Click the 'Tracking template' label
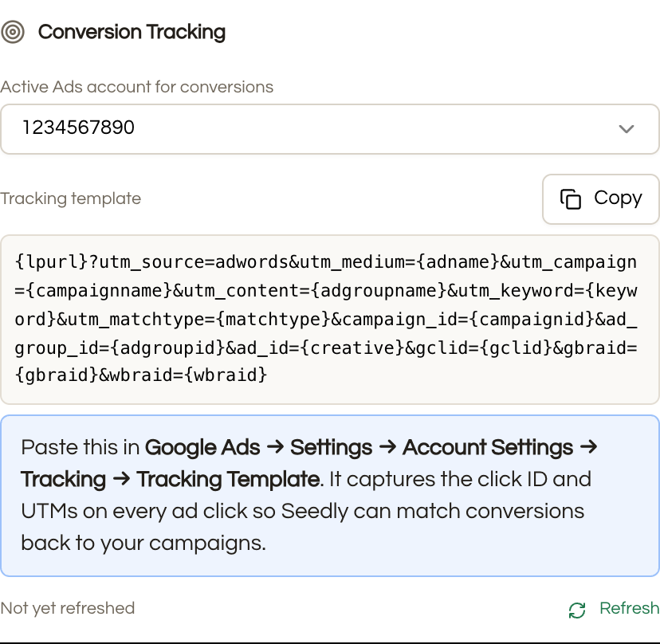This screenshot has width=660, height=644. (71, 198)
